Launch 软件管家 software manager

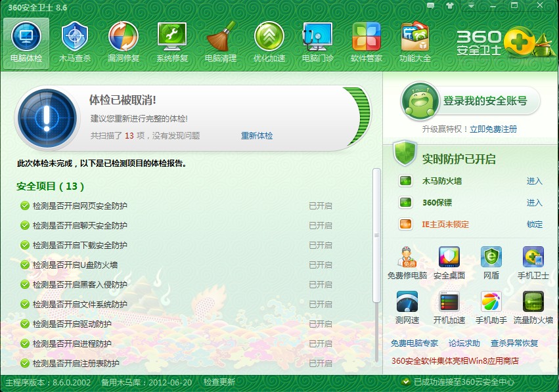(367, 43)
